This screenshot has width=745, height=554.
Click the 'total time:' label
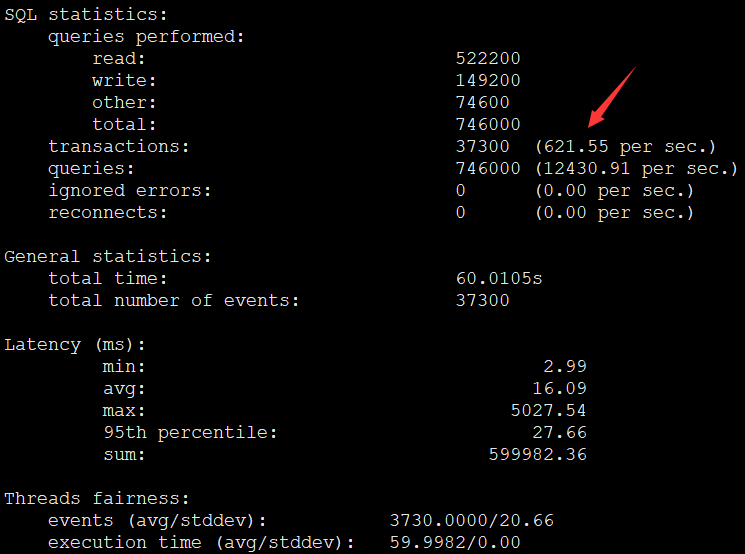pyautogui.click(x=108, y=278)
